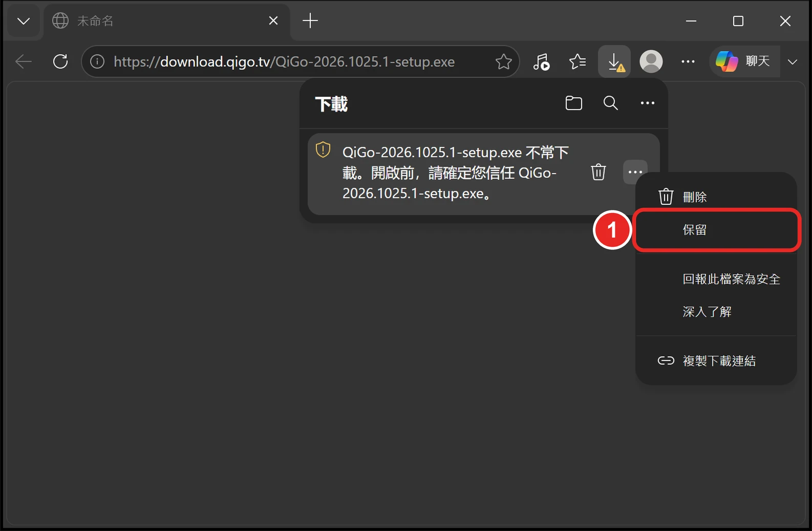Open the favorites list icon in the toolbar
The width and height of the screenshot is (812, 531).
(578, 62)
